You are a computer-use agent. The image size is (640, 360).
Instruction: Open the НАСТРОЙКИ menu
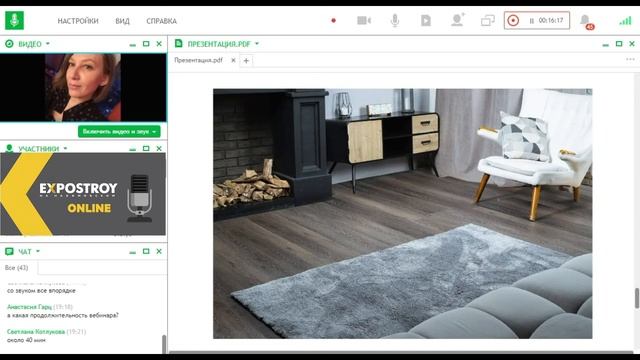(78, 21)
